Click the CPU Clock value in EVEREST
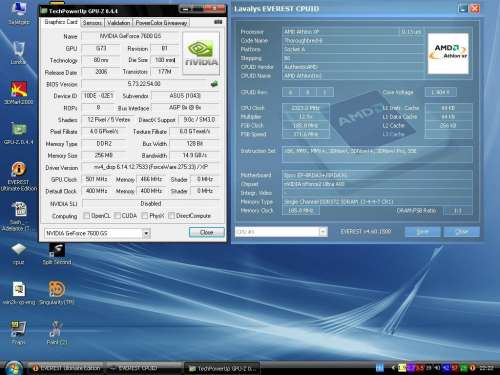The height and width of the screenshot is (375, 500). point(306,108)
